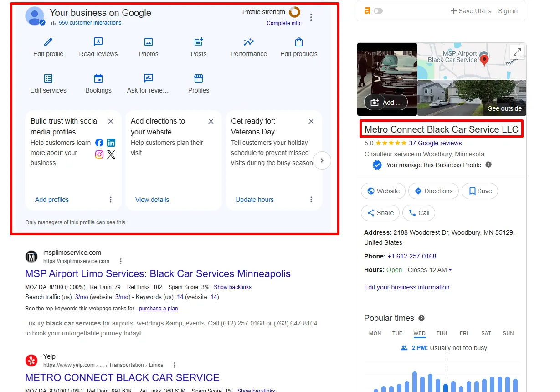
Task: Open 37 Google reviews link
Action: [435, 143]
